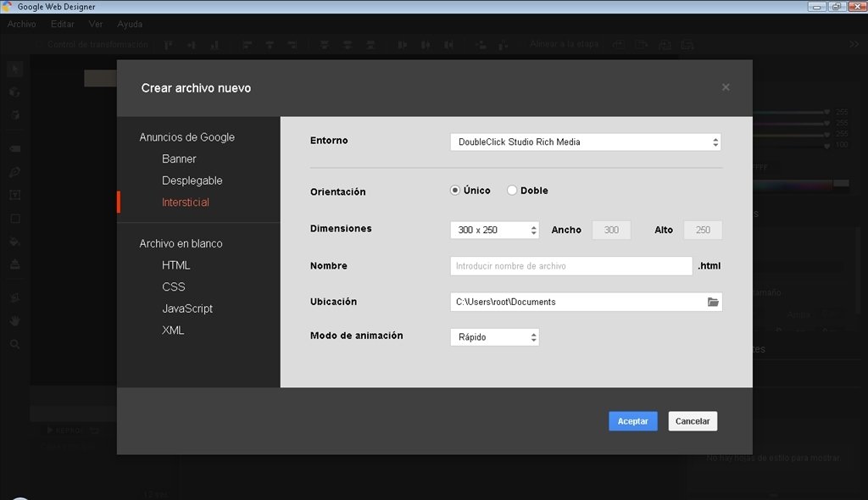Close the Crear archivo nuevo dialog

pyautogui.click(x=726, y=87)
